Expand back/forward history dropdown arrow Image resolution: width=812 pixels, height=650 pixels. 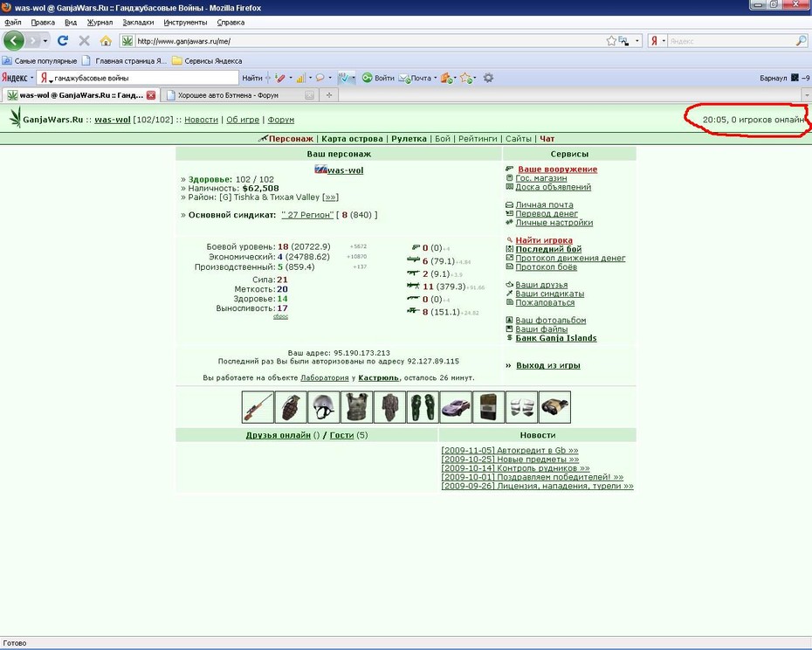point(45,40)
